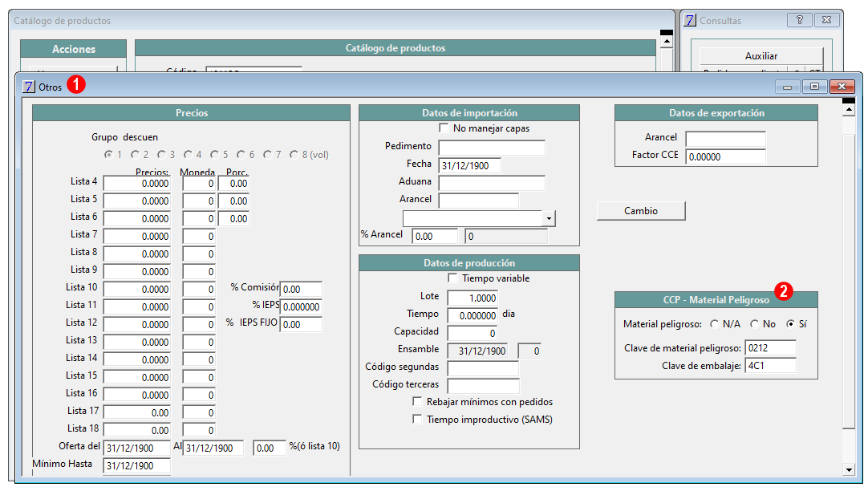
Task: Check Rebajar mínimos con pedidos
Action: [417, 401]
